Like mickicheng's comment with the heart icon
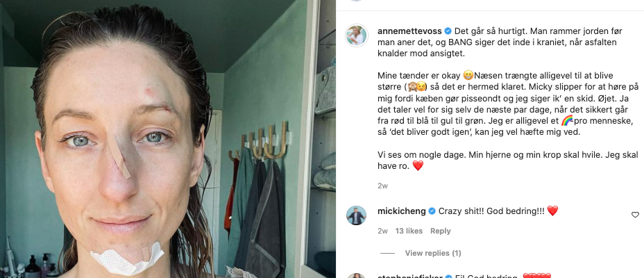644x278 pixels. (x=635, y=215)
